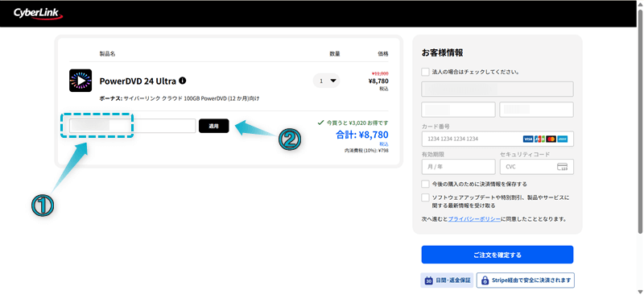Click the 適用 apply button
This screenshot has height=295, width=644.
coord(213,126)
